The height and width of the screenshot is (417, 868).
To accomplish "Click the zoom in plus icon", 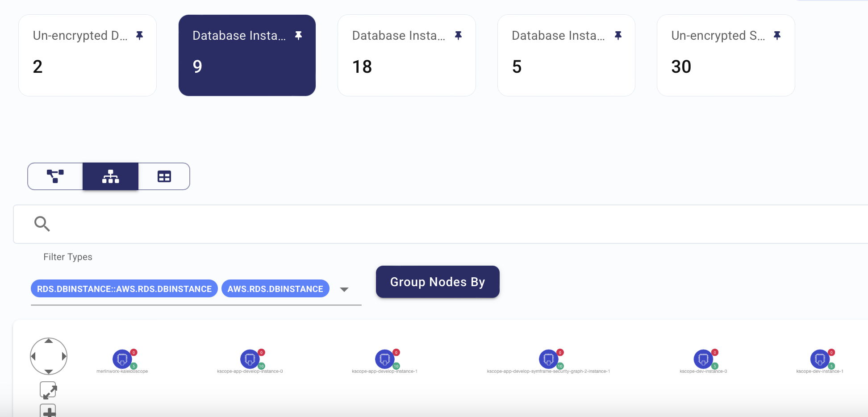I will 48,411.
